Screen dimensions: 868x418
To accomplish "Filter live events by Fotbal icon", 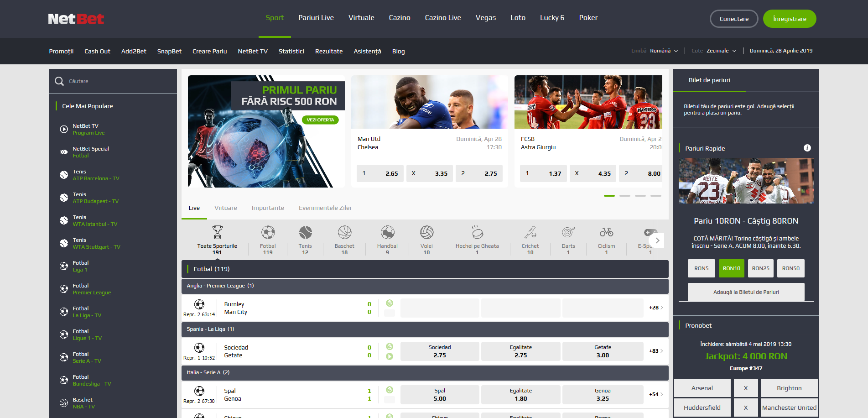I will coord(268,232).
